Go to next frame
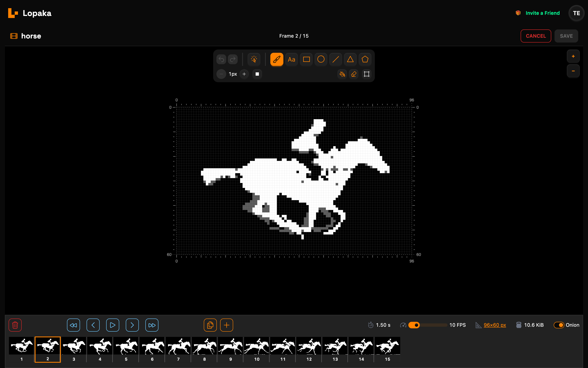Screen dimensions: 588x368 click(x=132, y=325)
